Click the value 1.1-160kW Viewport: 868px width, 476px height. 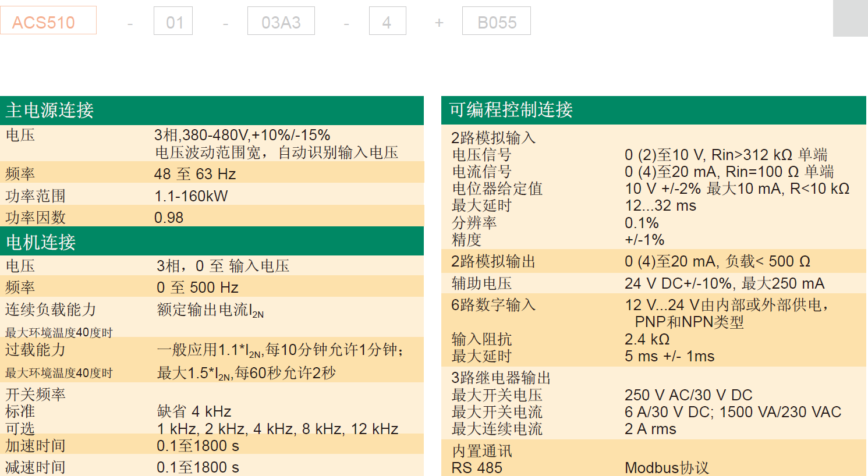[191, 196]
